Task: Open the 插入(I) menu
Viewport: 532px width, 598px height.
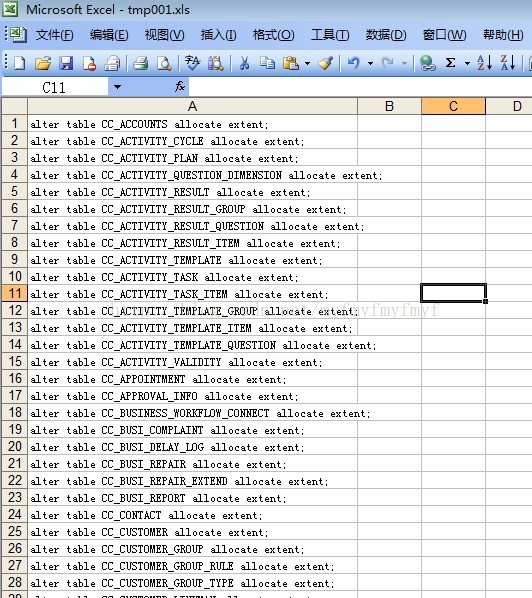Action: (219, 35)
